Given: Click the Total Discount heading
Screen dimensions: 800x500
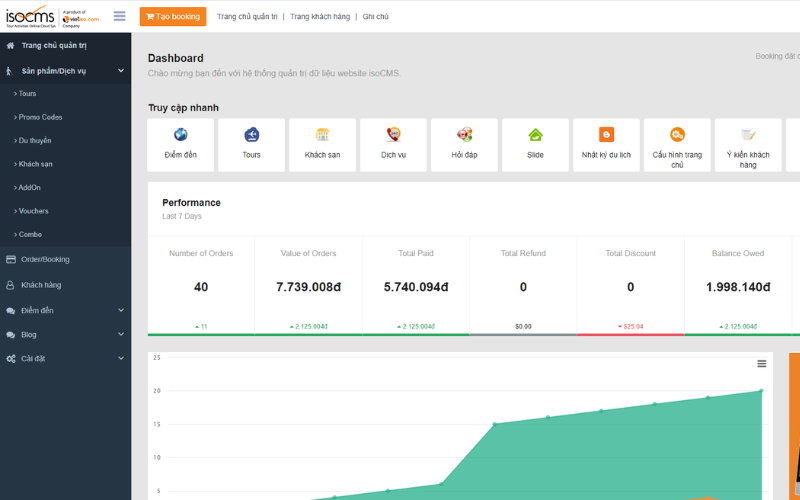Looking at the screenshot, I should [631, 253].
